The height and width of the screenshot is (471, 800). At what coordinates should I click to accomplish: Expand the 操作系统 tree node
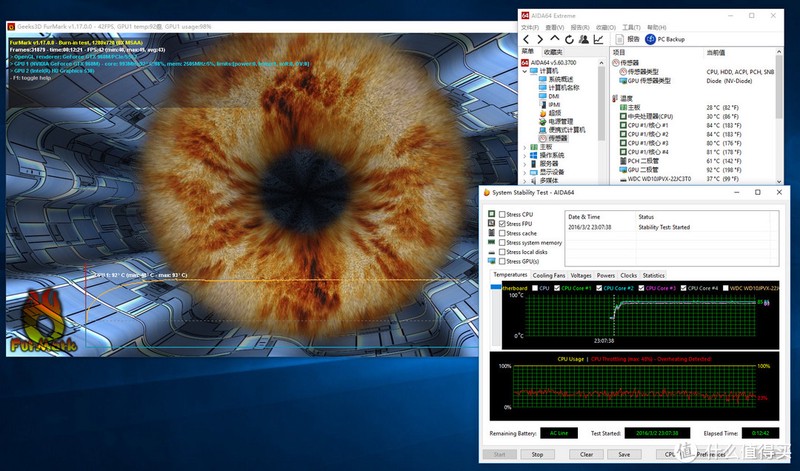pyautogui.click(x=525, y=155)
